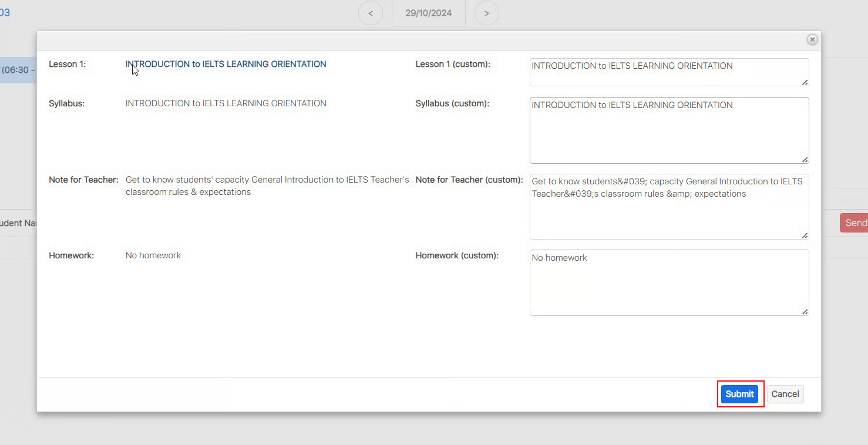This screenshot has width=868, height=445.
Task: Open the 29/10/2024 date picker field
Action: [x=428, y=13]
